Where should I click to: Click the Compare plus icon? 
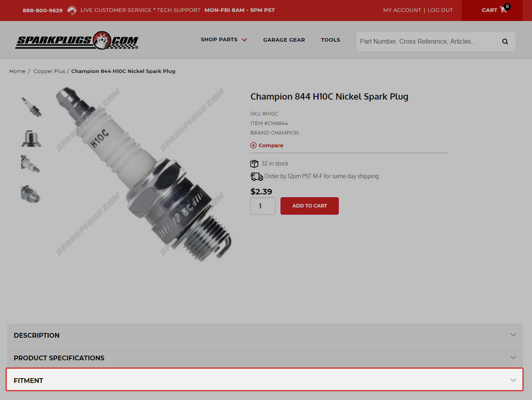pyautogui.click(x=254, y=145)
